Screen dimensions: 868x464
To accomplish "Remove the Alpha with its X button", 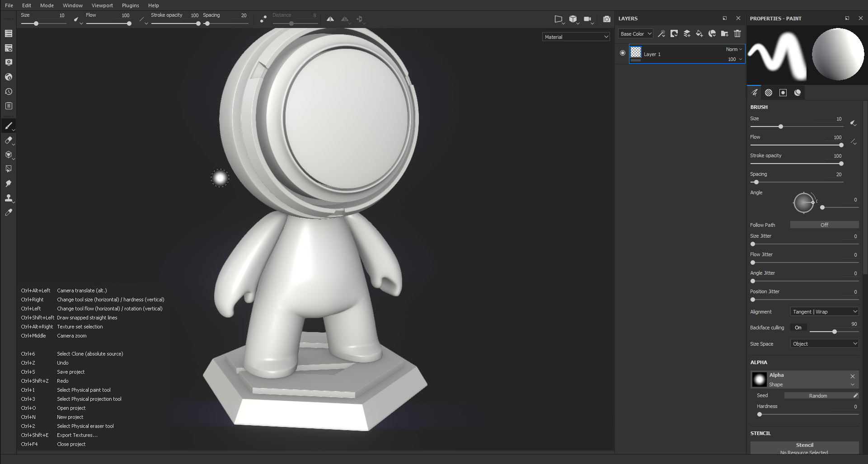I will (853, 376).
